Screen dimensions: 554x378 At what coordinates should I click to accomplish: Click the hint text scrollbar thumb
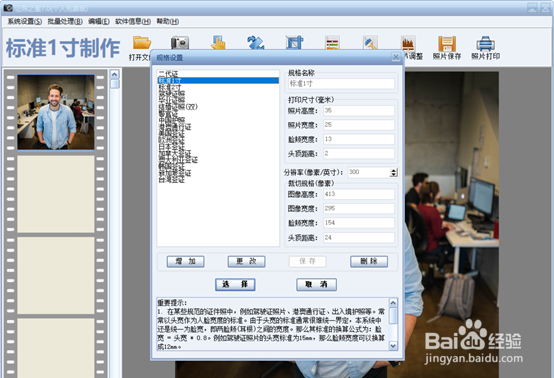pos(393,315)
